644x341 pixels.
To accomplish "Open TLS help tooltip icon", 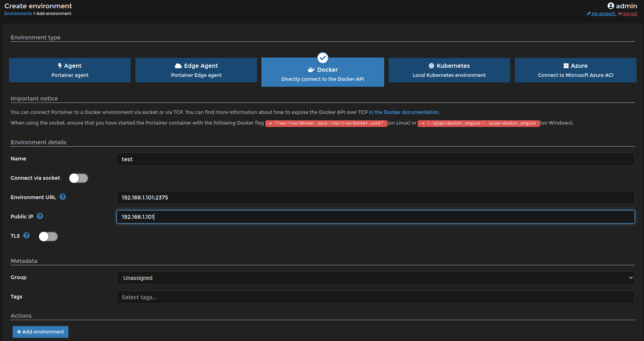I will click(26, 235).
